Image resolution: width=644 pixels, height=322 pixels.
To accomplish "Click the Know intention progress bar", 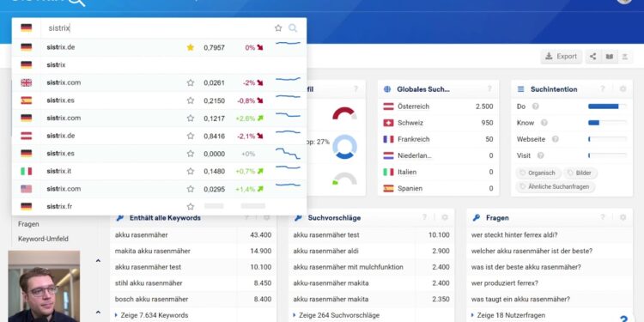I will 607,123.
